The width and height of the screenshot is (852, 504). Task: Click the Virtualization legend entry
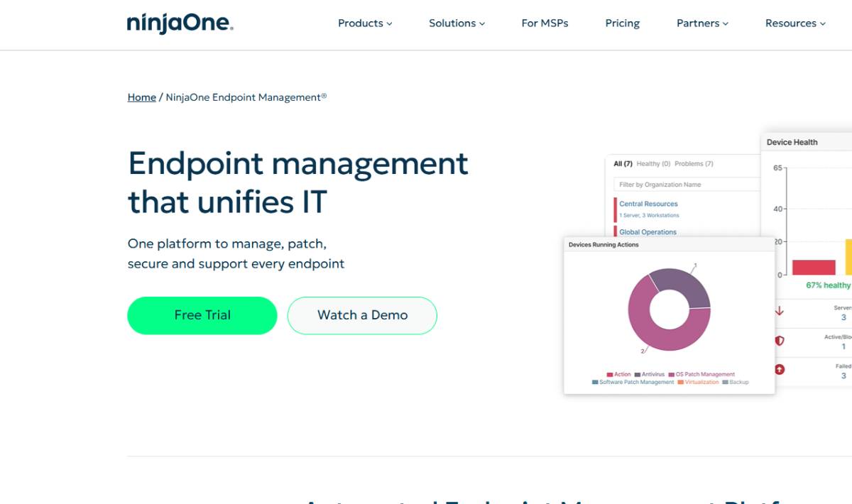pos(698,382)
